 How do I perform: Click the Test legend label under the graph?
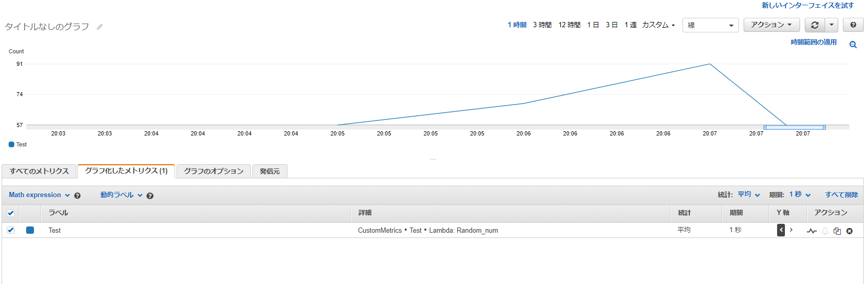click(21, 145)
